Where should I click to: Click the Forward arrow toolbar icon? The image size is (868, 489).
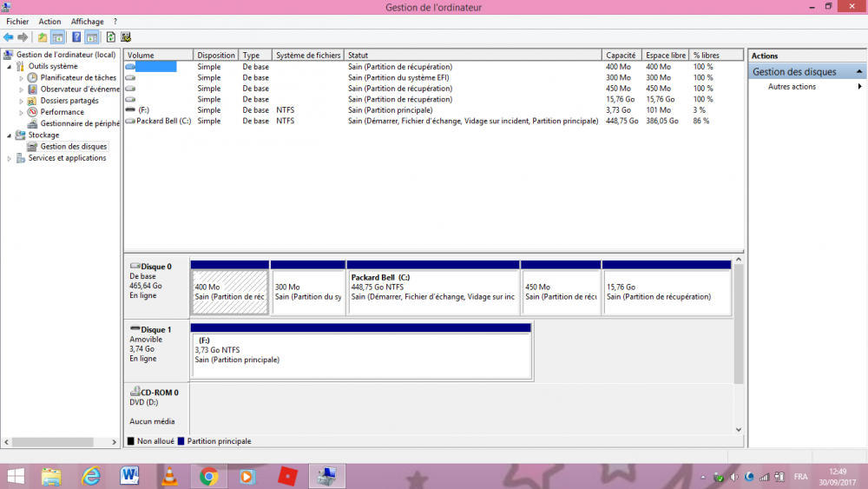23,37
